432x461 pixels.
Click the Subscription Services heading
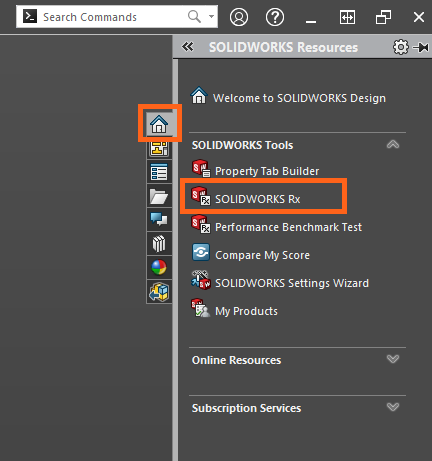(246, 408)
